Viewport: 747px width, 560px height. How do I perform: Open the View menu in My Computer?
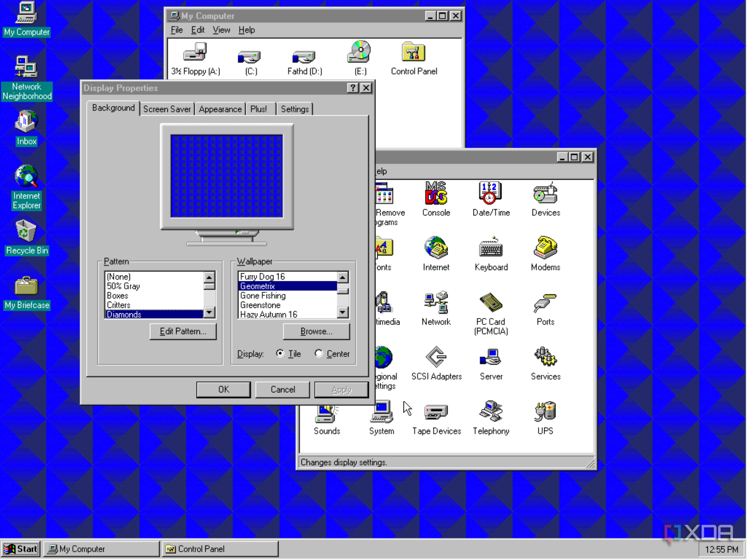(x=221, y=30)
